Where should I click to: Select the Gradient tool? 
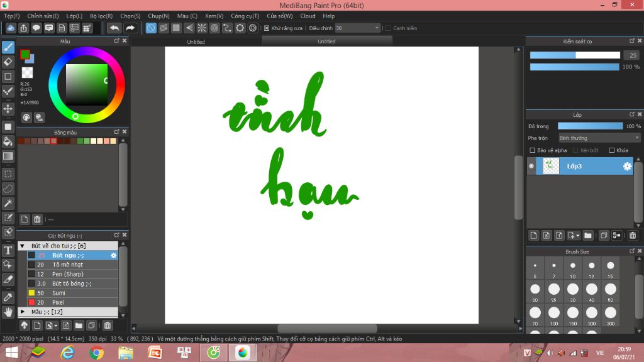[x=8, y=156]
